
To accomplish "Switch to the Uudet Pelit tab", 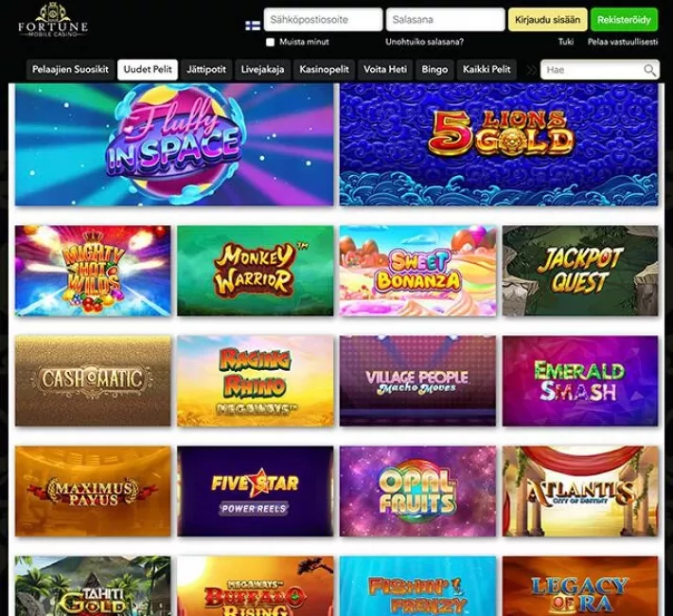I will click(x=148, y=69).
